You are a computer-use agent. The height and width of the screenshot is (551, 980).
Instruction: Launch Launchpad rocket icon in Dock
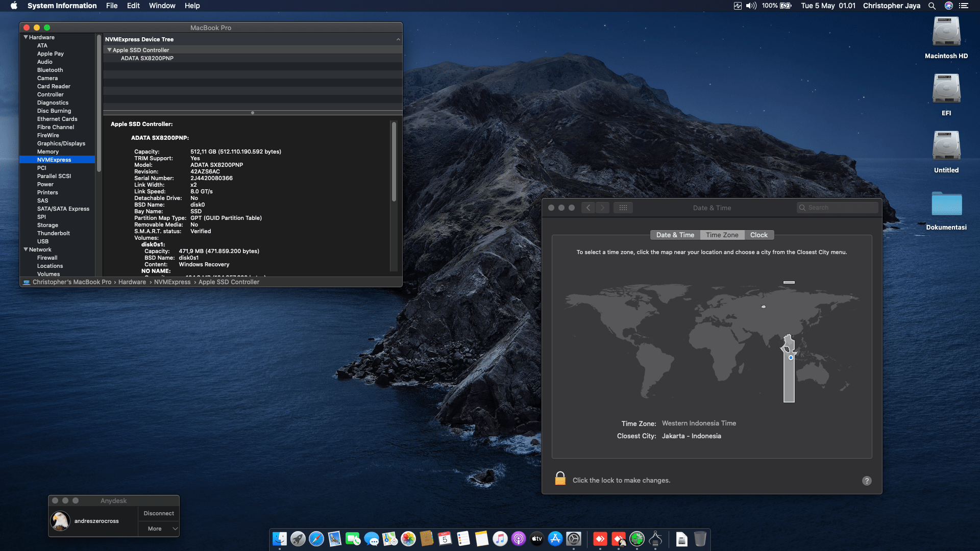[298, 539]
